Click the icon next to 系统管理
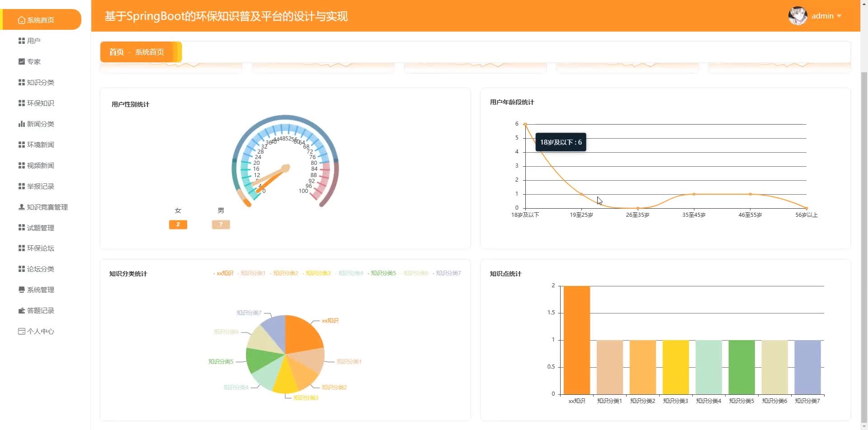Screen dimensions: 868x430 21,290
